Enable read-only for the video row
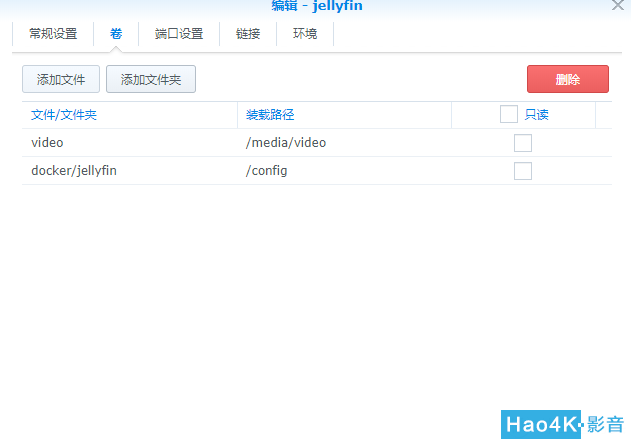The height and width of the screenshot is (443, 631). (x=523, y=143)
